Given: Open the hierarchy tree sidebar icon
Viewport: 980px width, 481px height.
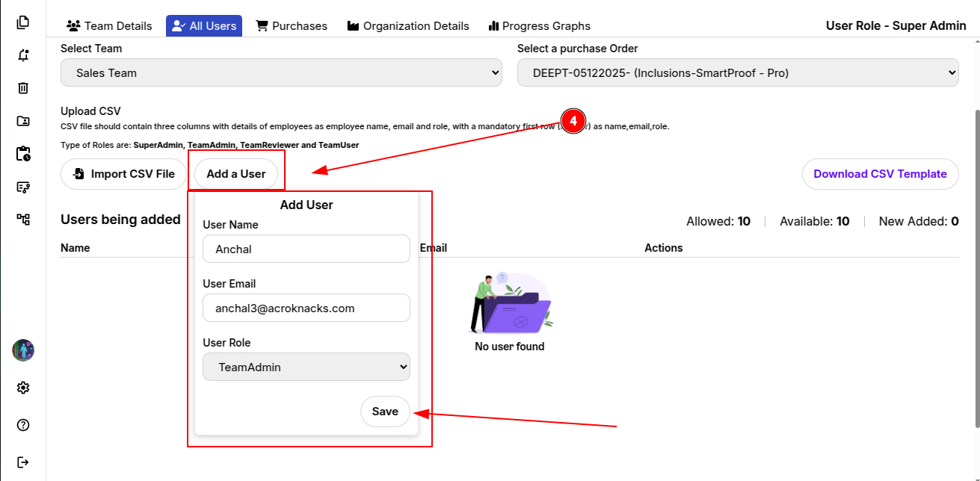Looking at the screenshot, I should [23, 220].
